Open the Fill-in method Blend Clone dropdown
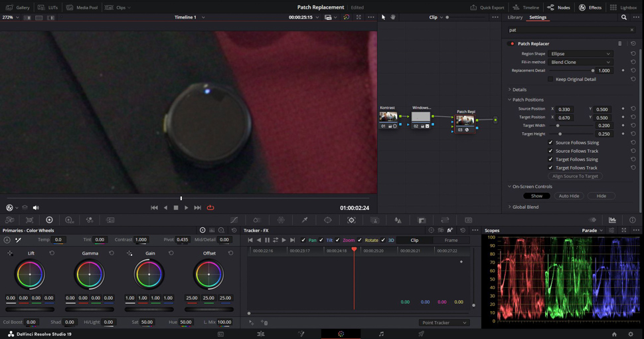Screen dimensions: 644x339 click(580, 62)
